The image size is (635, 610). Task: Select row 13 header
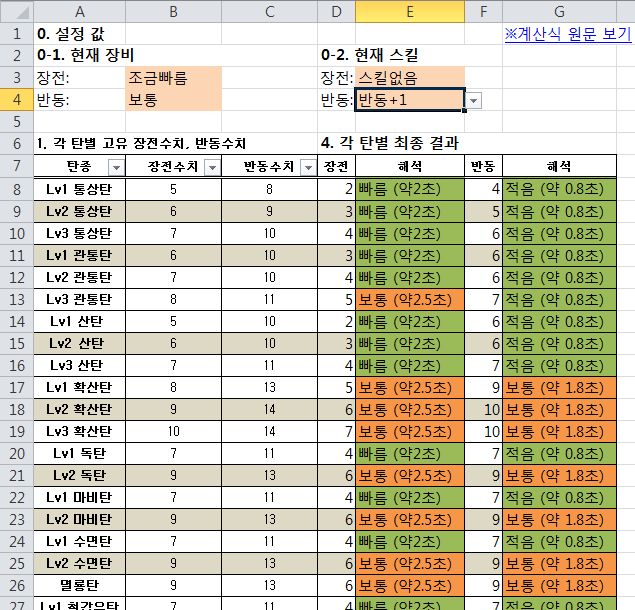tap(16, 299)
